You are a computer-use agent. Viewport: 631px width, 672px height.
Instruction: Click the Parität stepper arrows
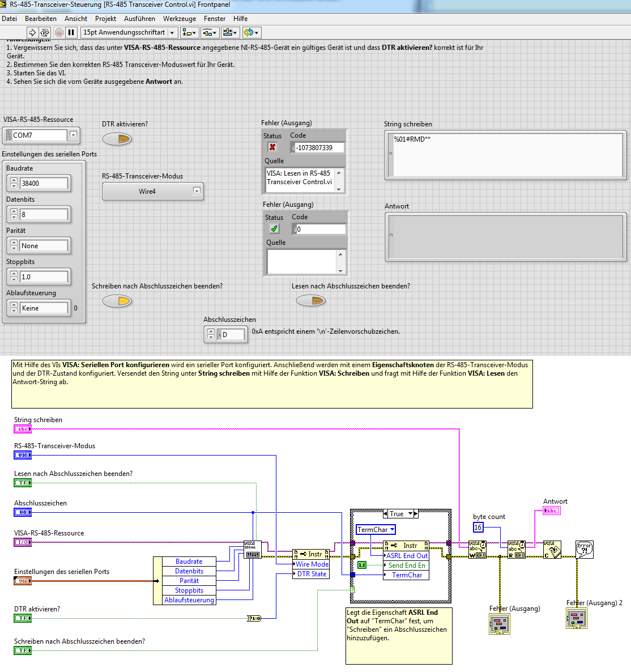[x=14, y=246]
